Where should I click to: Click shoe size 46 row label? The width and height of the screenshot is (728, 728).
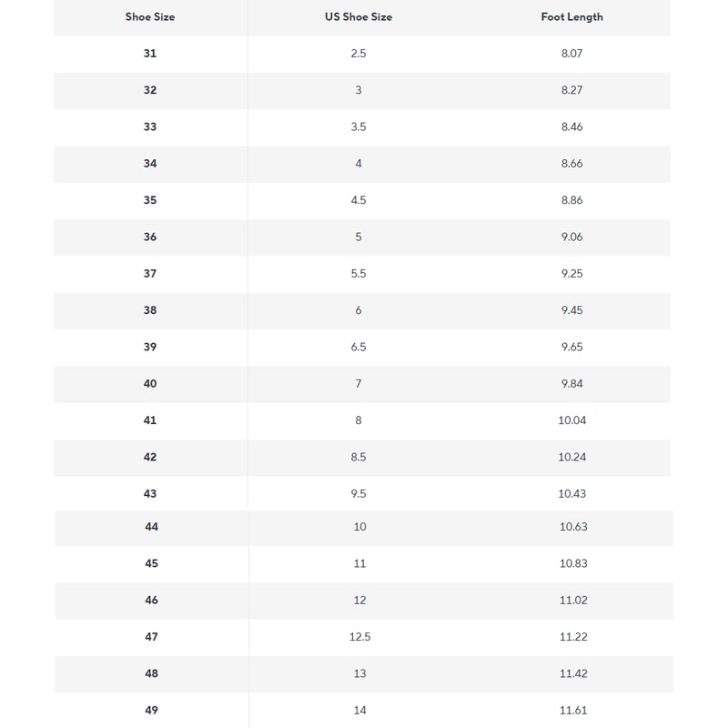[x=151, y=601]
